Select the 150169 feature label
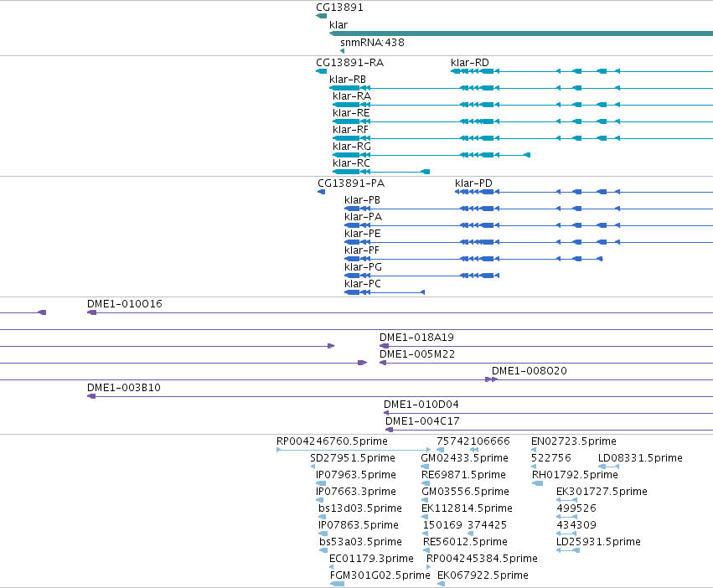The width and height of the screenshot is (713, 588). (x=442, y=525)
